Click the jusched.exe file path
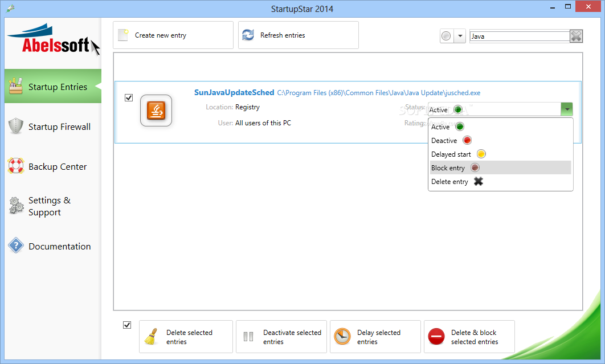This screenshot has width=605, height=364. (378, 93)
